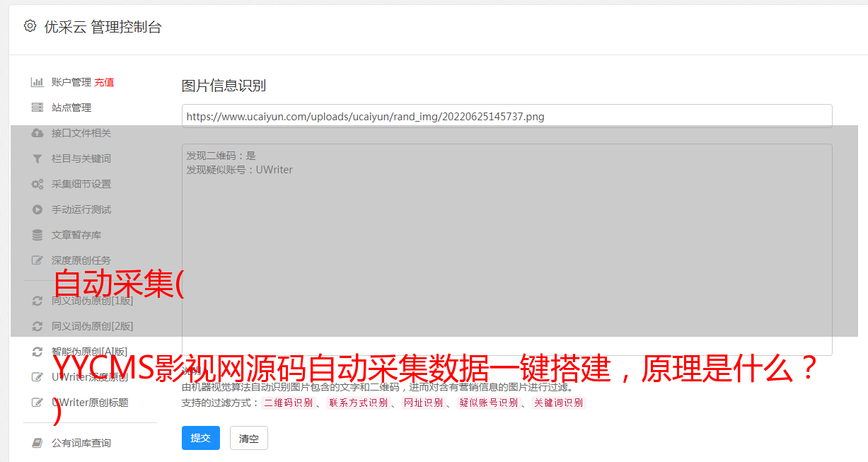Click the recognition result text area
868x462 pixels.
(x=507, y=250)
